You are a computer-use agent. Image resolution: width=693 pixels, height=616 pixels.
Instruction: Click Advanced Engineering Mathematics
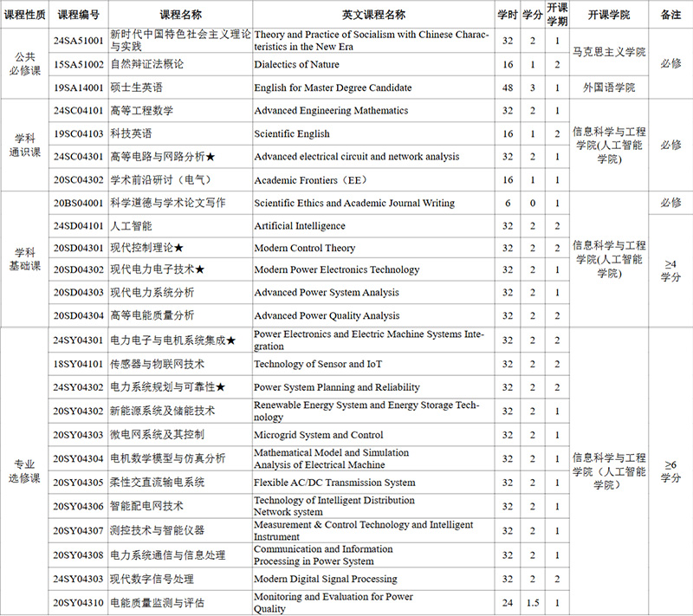pyautogui.click(x=331, y=111)
